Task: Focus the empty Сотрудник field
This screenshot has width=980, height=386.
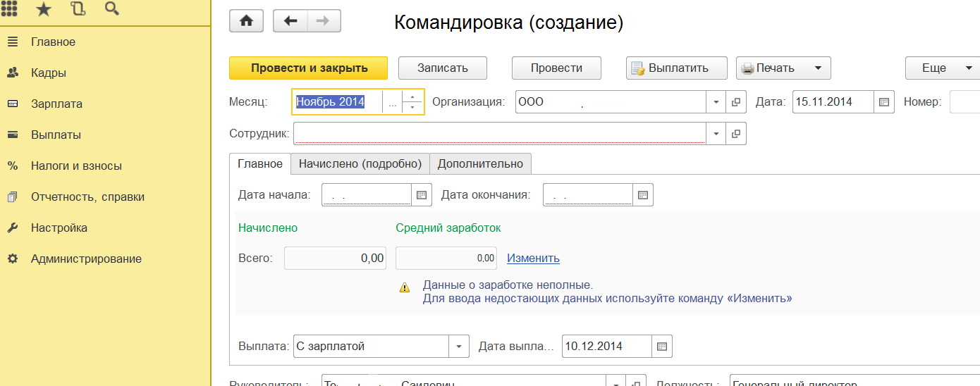Action: pos(500,133)
